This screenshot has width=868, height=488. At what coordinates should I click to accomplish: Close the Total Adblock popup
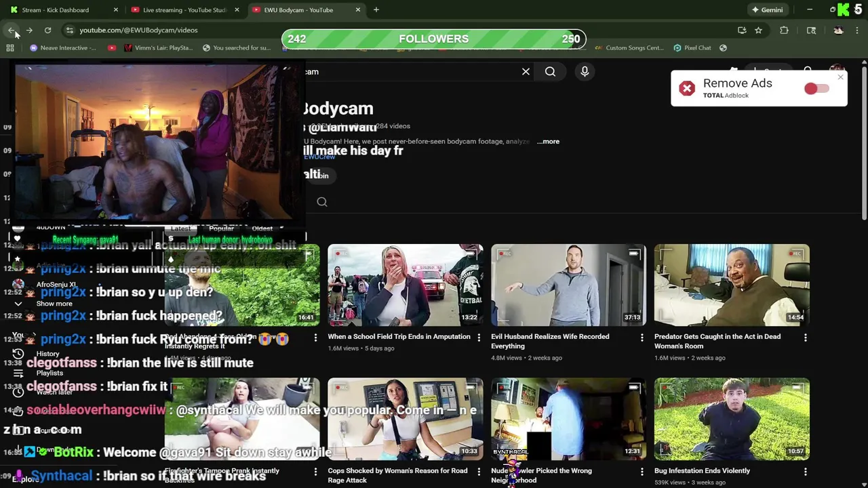[x=840, y=77]
